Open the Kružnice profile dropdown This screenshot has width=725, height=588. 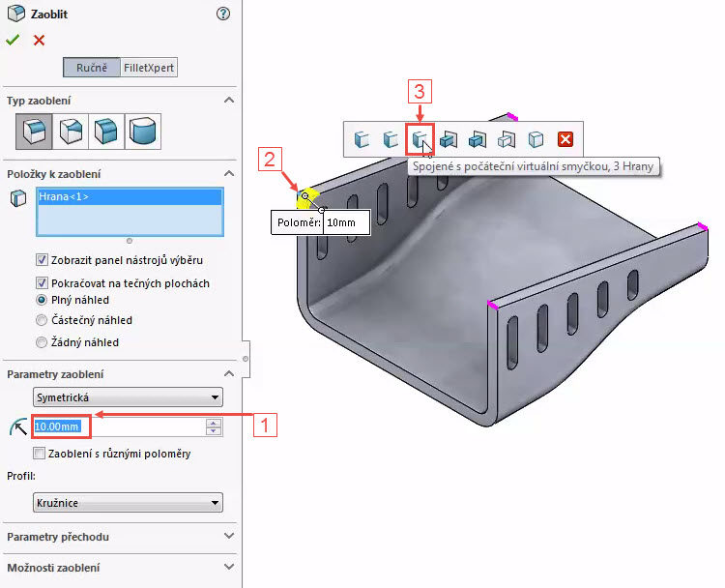tap(128, 503)
